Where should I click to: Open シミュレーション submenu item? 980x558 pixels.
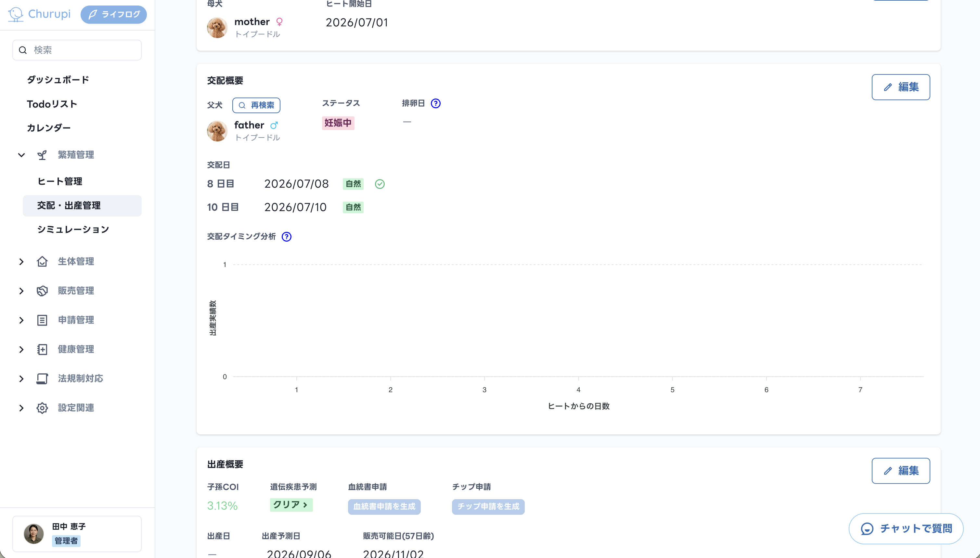(x=73, y=230)
